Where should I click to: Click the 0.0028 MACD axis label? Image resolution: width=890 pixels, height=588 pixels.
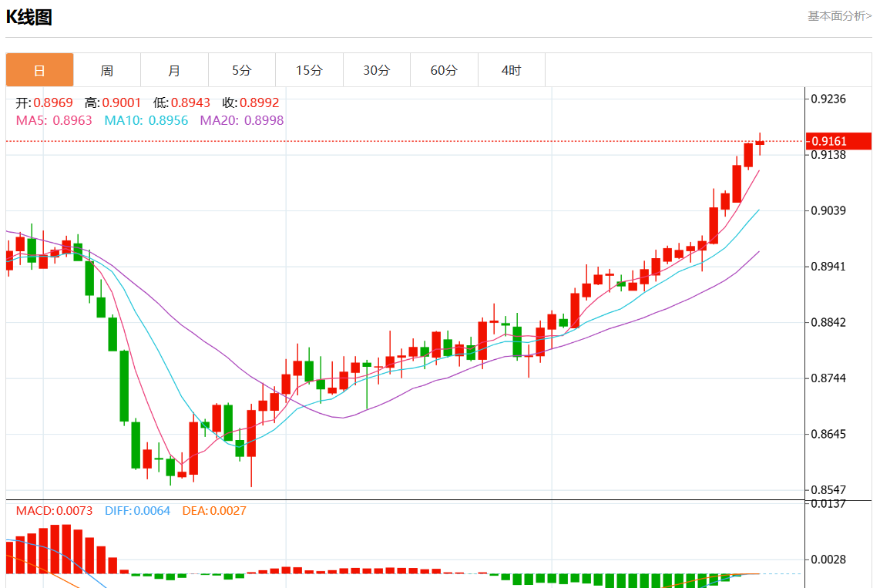click(828, 559)
